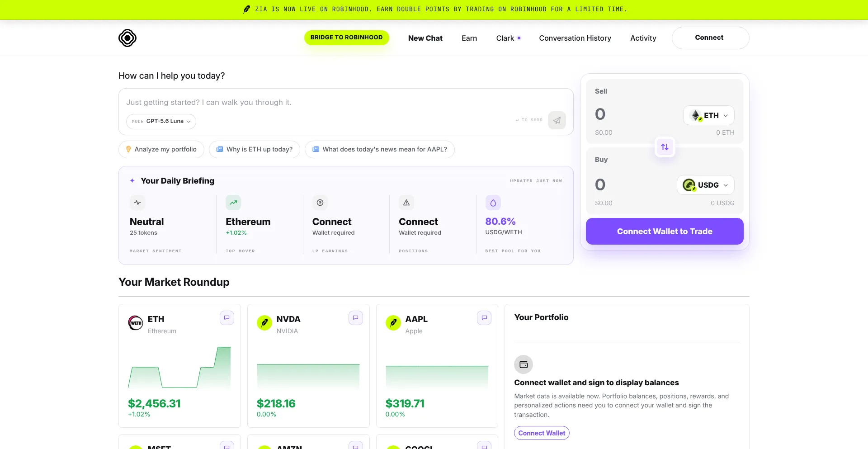
Task: Open chat icon on the ETH card
Action: (227, 318)
